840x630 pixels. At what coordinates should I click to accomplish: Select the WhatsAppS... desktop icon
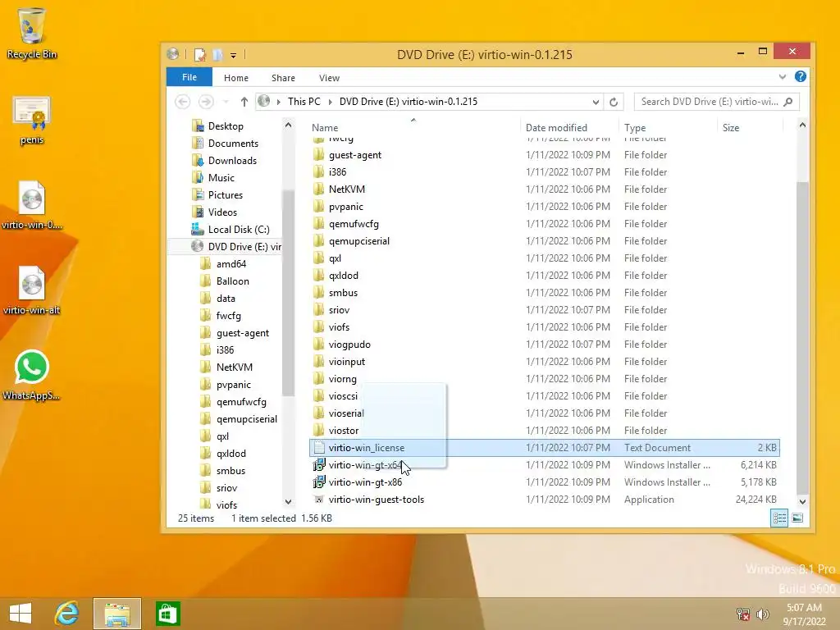click(32, 375)
